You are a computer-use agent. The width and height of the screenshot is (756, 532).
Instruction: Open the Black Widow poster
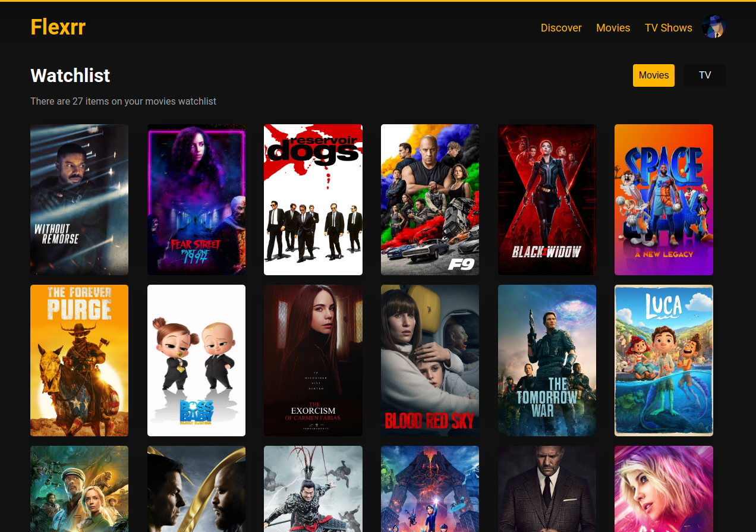[x=547, y=200]
